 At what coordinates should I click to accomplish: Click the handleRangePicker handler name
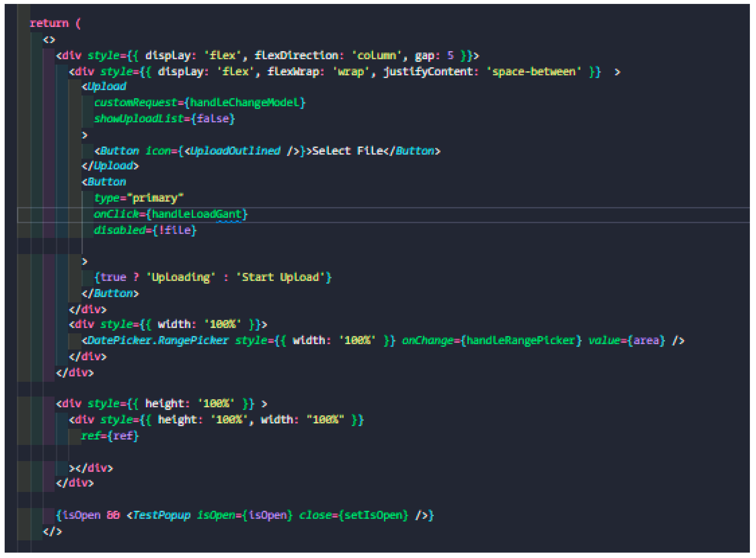tap(520, 340)
